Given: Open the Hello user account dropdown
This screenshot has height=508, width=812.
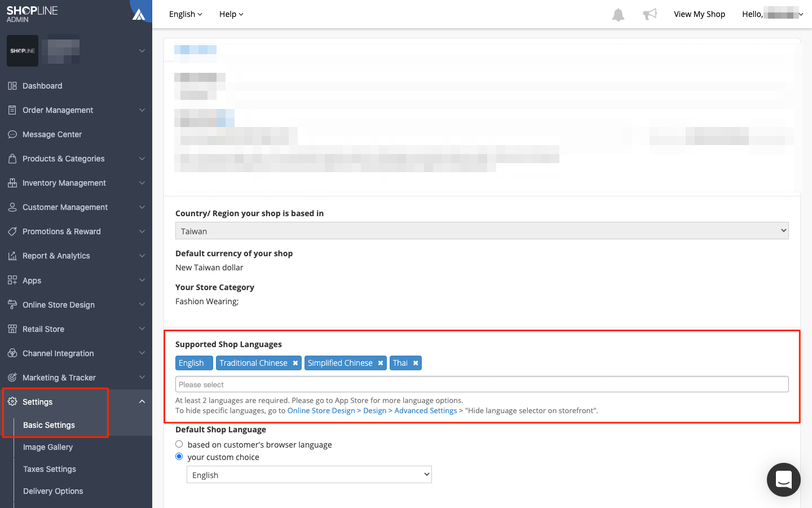Looking at the screenshot, I should [x=773, y=14].
